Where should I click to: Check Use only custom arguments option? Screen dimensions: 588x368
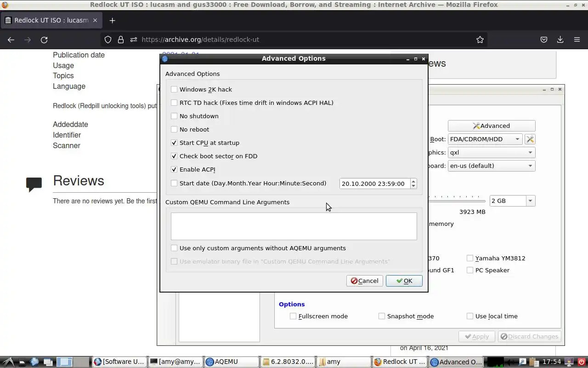coord(174,248)
